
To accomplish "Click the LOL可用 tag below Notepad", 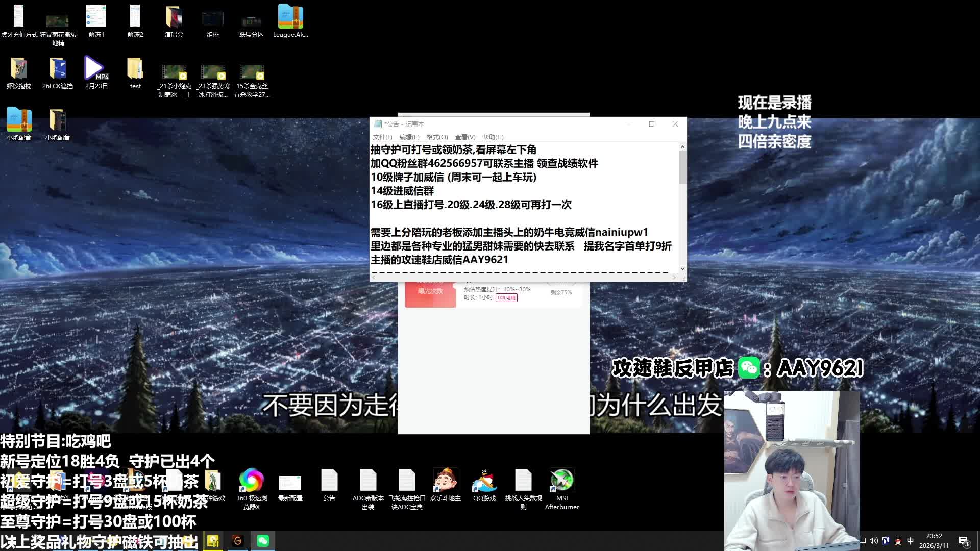I will pos(506,298).
